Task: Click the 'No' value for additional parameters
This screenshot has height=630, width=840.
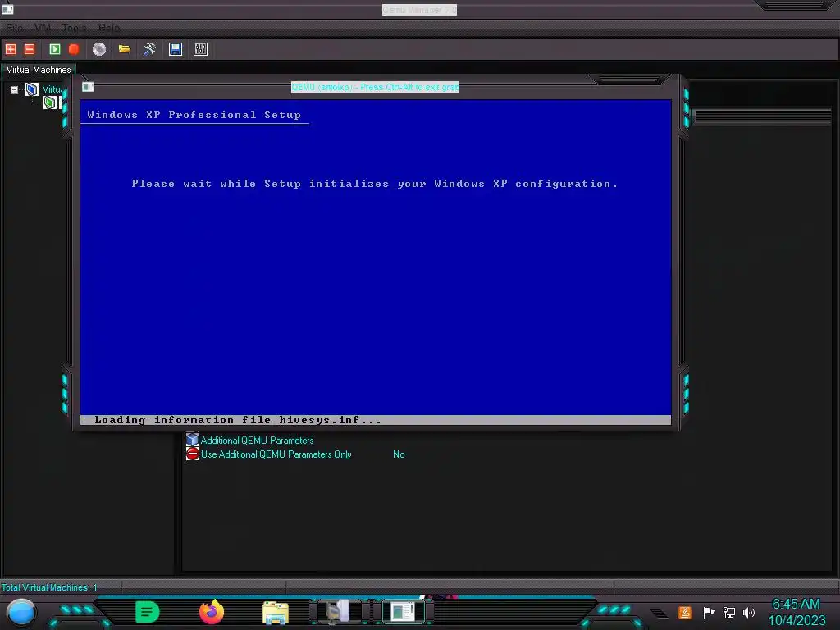Action: pos(399,454)
